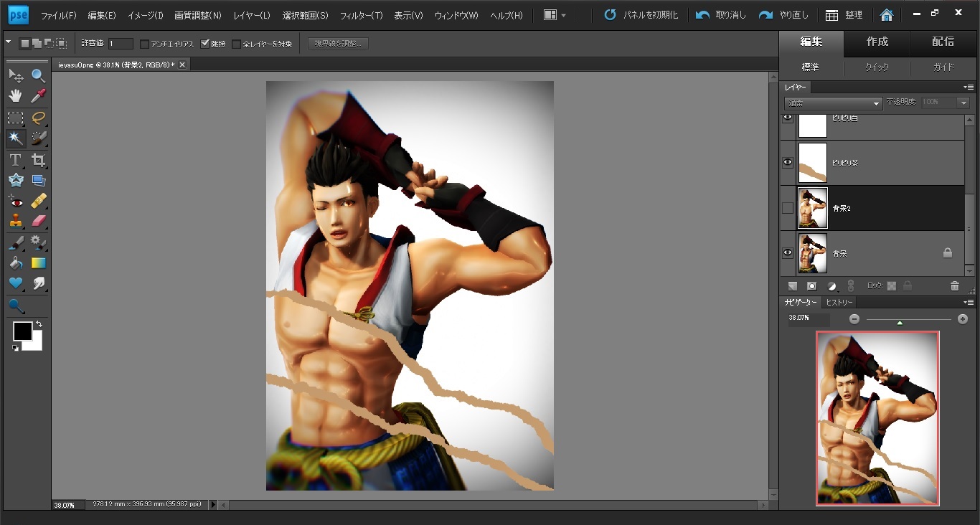Select the Clone Stamp tool
The image size is (980, 525).
pos(15,221)
